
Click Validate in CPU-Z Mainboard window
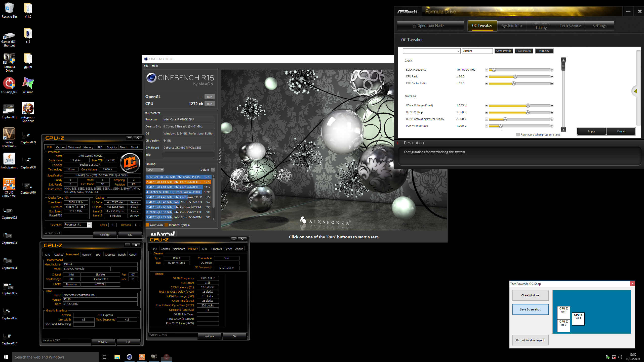click(x=103, y=342)
